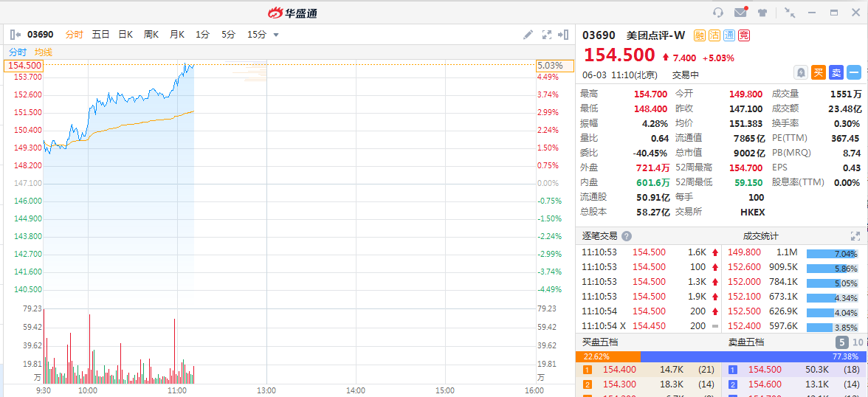Open the pencil drawing tool on chart toolbar
This screenshot has width=868, height=397.
pos(528,35)
